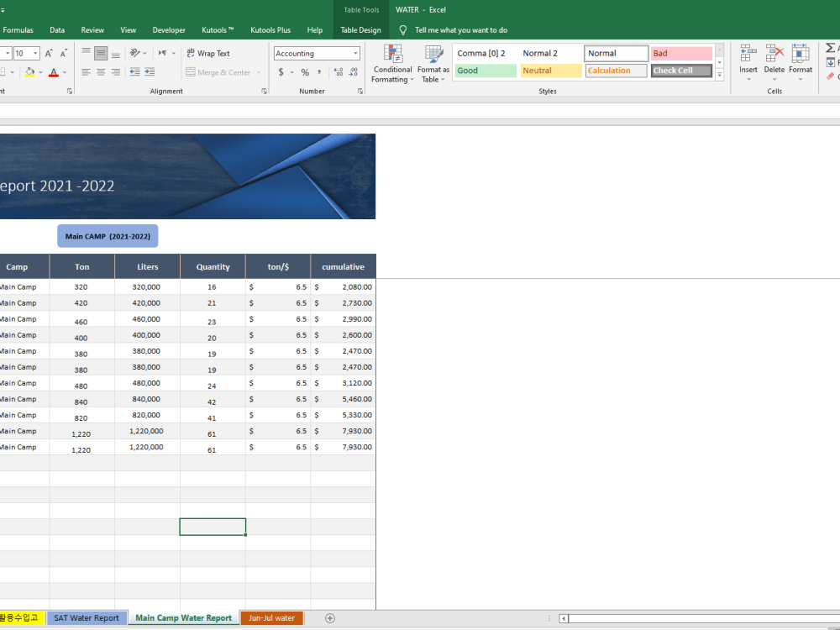The height and width of the screenshot is (630, 840).
Task: Open the Developer tab
Action: pyautogui.click(x=169, y=30)
